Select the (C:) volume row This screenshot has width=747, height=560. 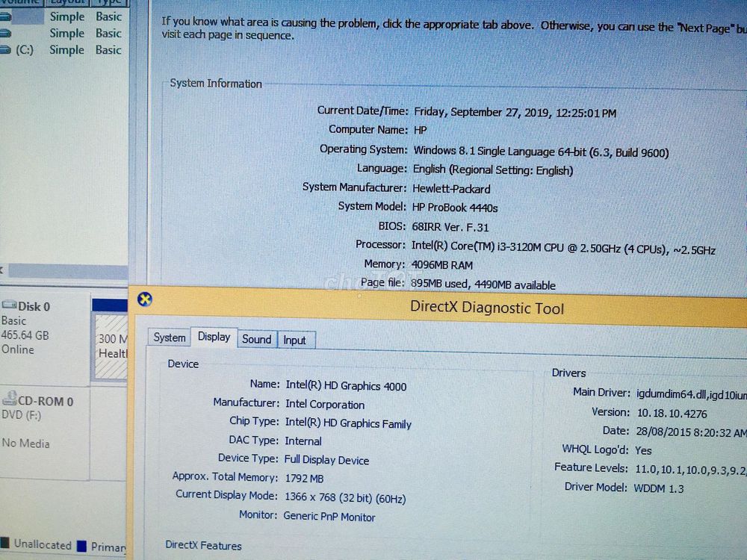coord(62,49)
